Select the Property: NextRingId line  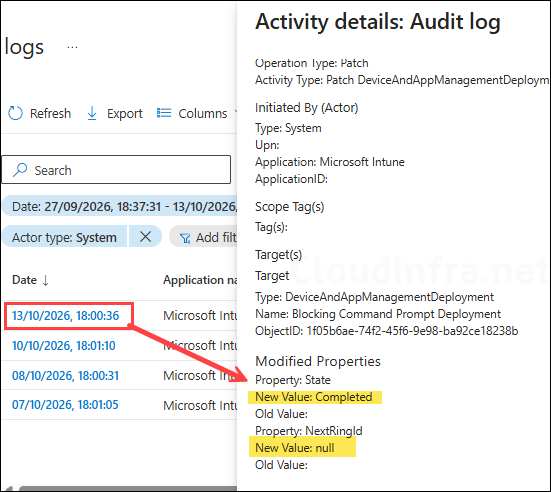click(x=309, y=431)
